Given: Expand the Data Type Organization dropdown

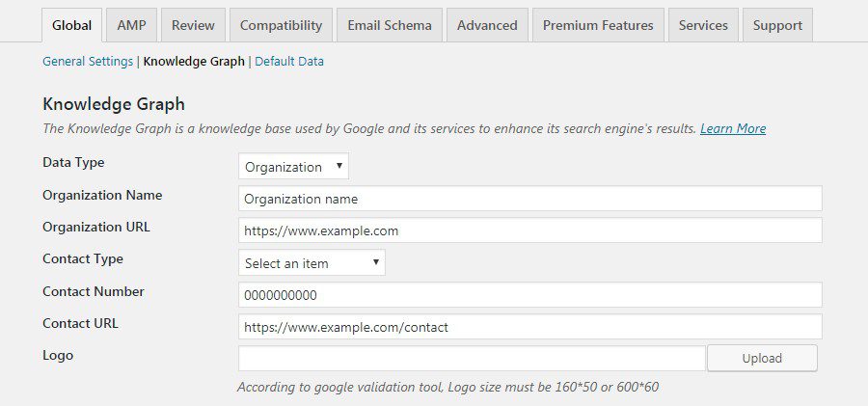Looking at the screenshot, I should point(293,167).
